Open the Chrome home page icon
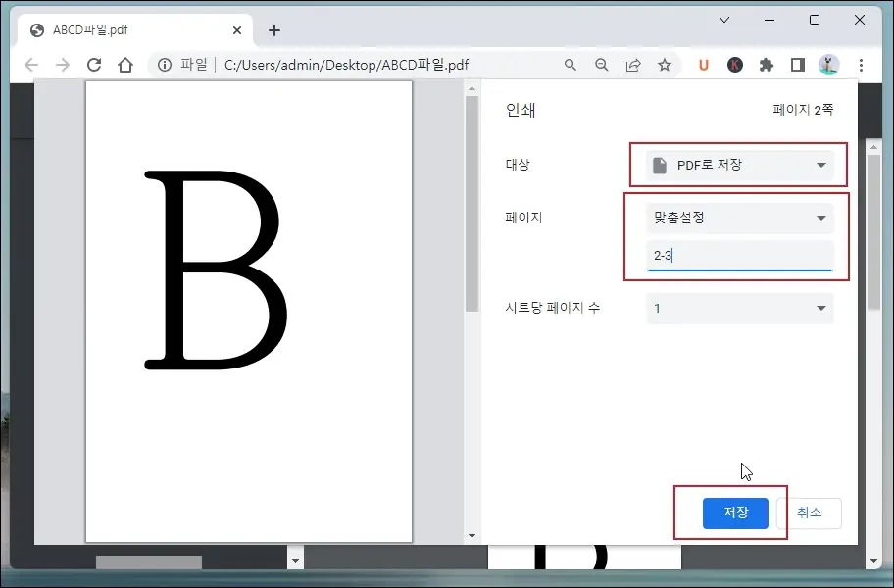894x588 pixels. click(126, 65)
